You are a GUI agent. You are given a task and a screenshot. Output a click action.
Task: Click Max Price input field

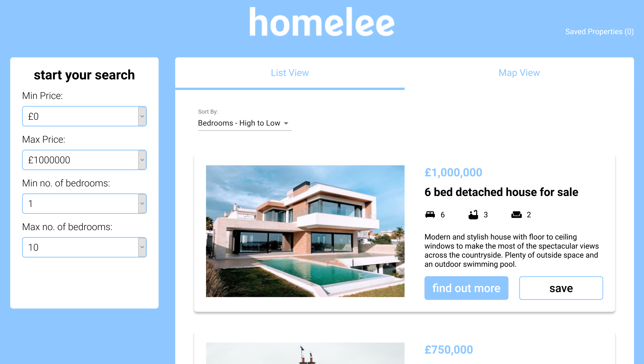tap(84, 160)
